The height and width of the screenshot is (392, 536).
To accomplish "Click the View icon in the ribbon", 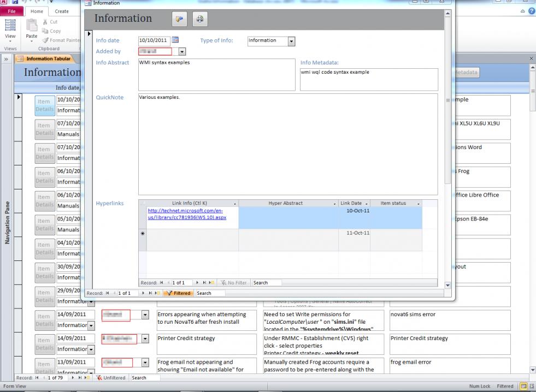I will [10, 26].
